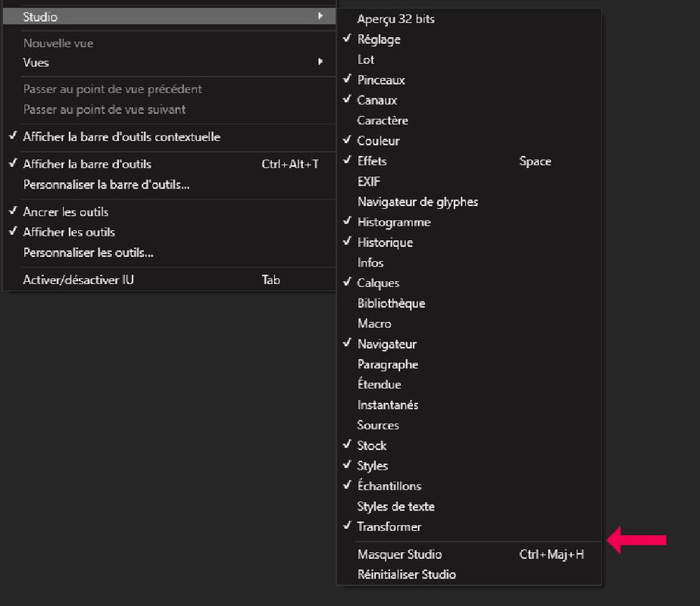Choose Personnaliser les outils entry
Screen dimensions: 700x606
[169, 253]
